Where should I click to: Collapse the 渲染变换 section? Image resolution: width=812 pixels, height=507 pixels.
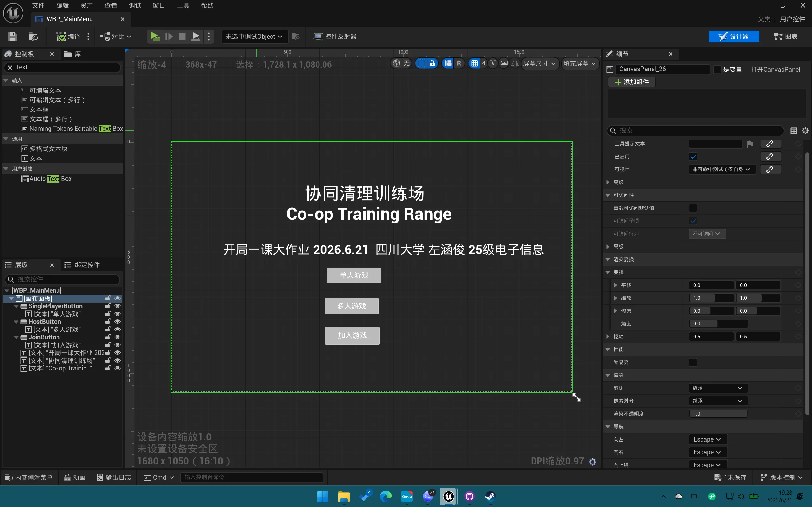click(x=608, y=260)
